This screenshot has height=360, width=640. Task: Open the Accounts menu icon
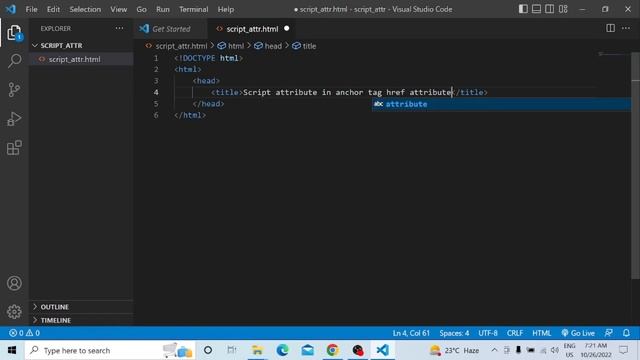tap(14, 283)
